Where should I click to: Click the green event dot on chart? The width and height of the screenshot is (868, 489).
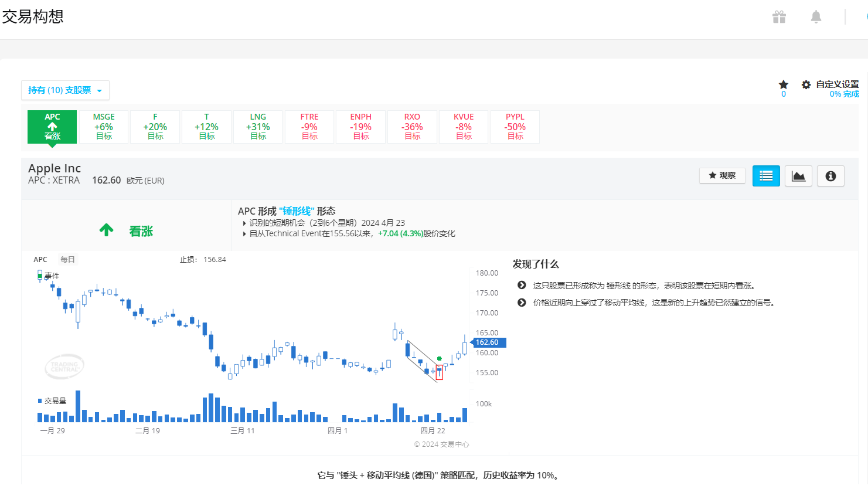[x=440, y=358]
